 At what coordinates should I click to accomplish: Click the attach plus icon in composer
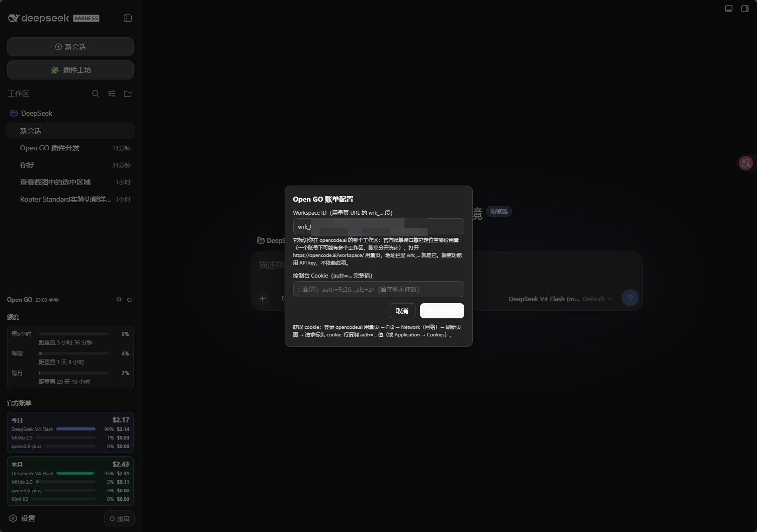pos(263,299)
